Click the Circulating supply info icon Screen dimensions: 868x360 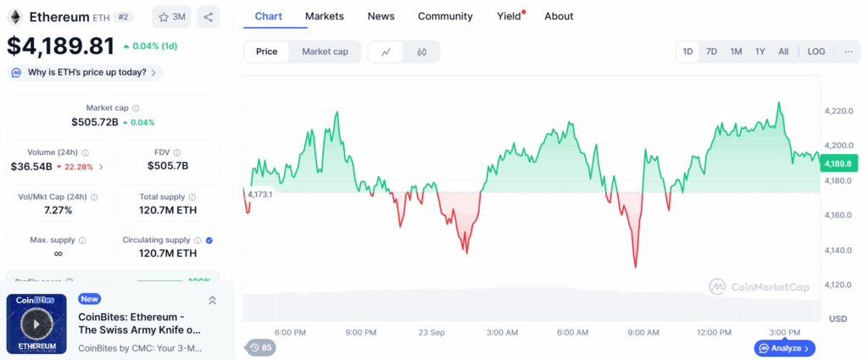coord(198,241)
